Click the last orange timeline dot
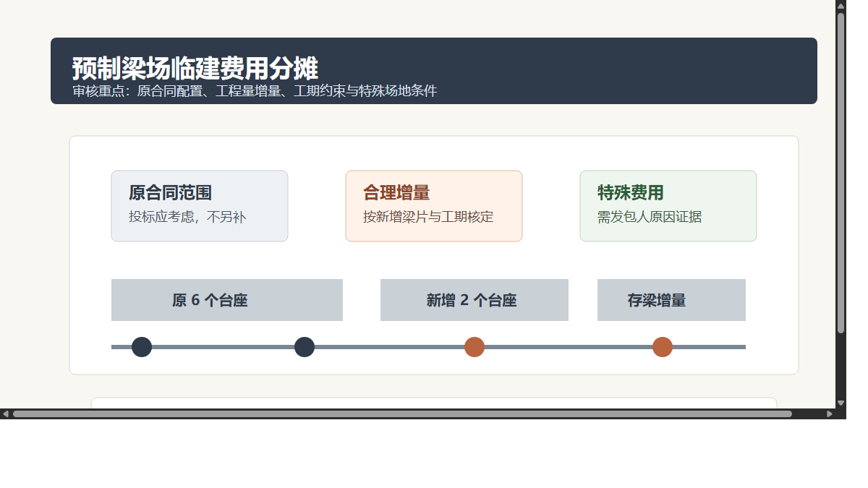The image size is (868, 488). point(663,347)
